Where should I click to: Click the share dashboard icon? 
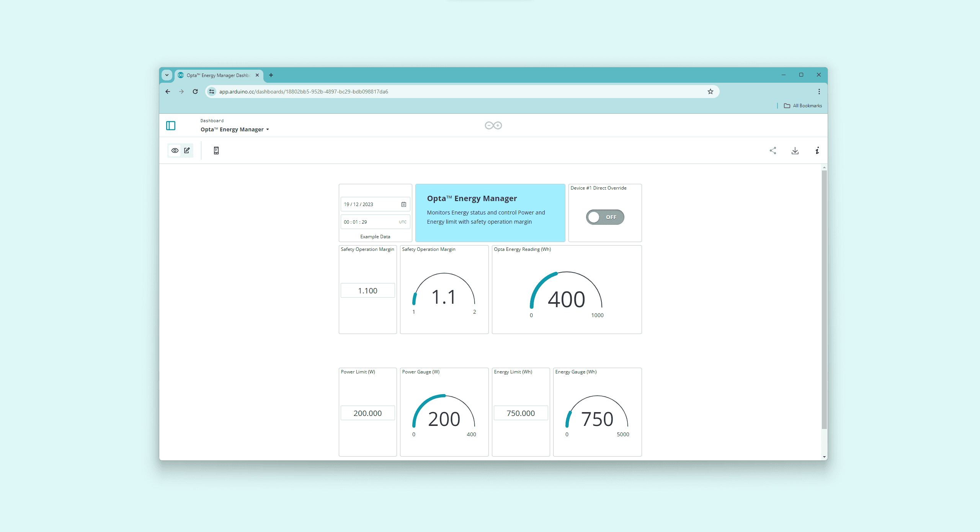pyautogui.click(x=773, y=151)
